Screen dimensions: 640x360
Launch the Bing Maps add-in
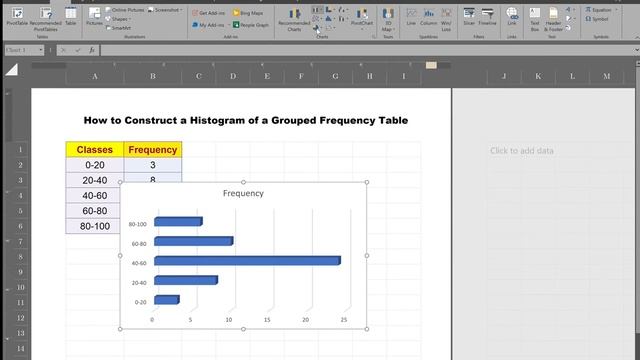(x=248, y=13)
